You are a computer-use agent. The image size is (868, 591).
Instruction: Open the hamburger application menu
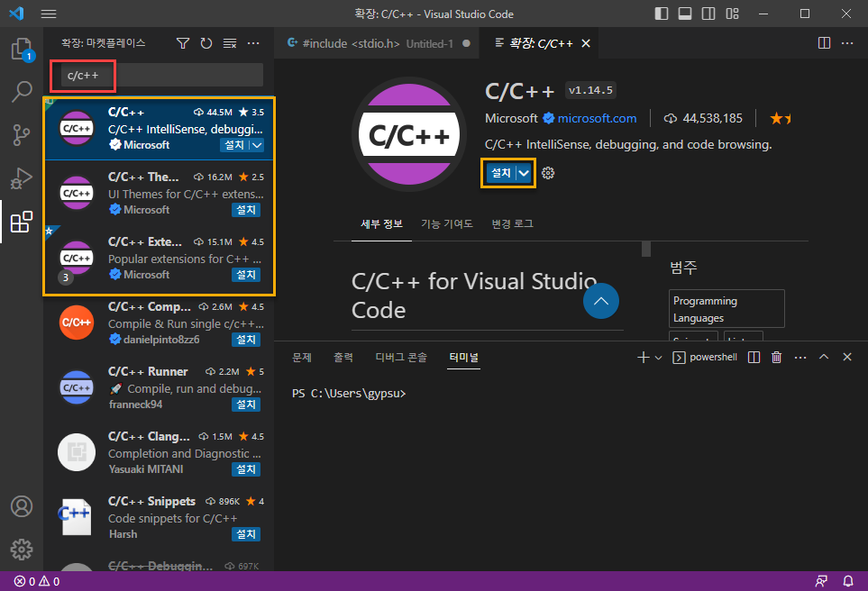(x=49, y=14)
